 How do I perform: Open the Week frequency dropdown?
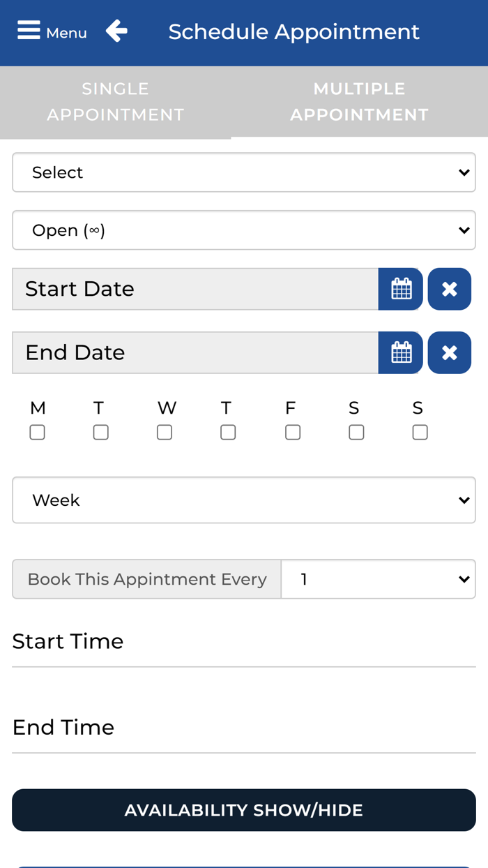[x=244, y=500]
